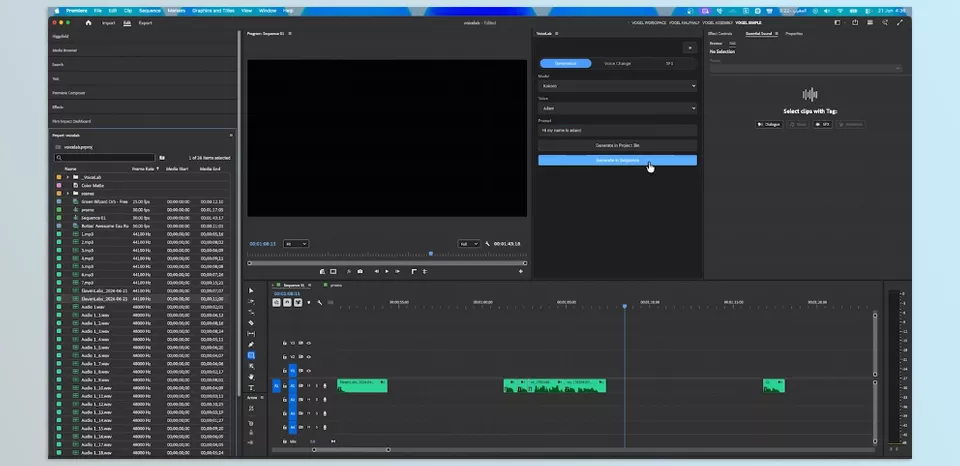This screenshot has height=466, width=960.
Task: Toggle V1 track output eye
Action: [x=309, y=370]
